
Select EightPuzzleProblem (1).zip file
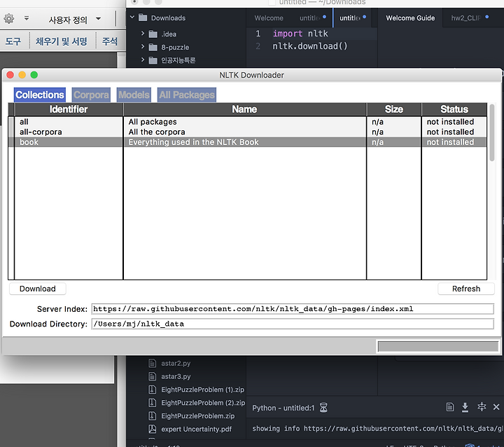pos(203,390)
